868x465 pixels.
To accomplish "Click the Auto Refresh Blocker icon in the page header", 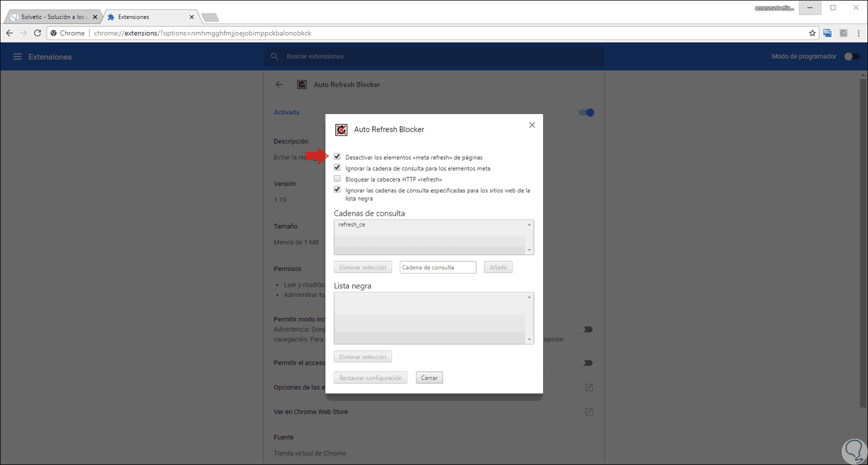I will pos(302,85).
